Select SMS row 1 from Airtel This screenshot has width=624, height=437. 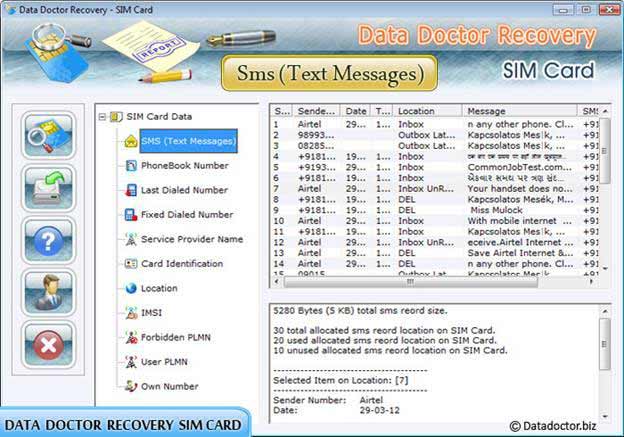(435, 124)
